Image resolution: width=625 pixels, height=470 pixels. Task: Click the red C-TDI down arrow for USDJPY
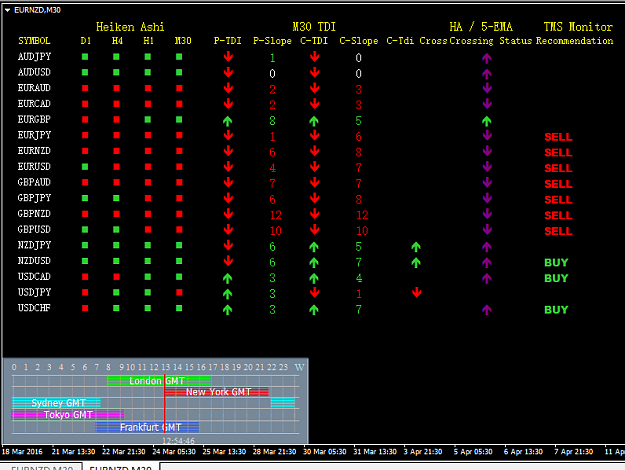pyautogui.click(x=314, y=292)
